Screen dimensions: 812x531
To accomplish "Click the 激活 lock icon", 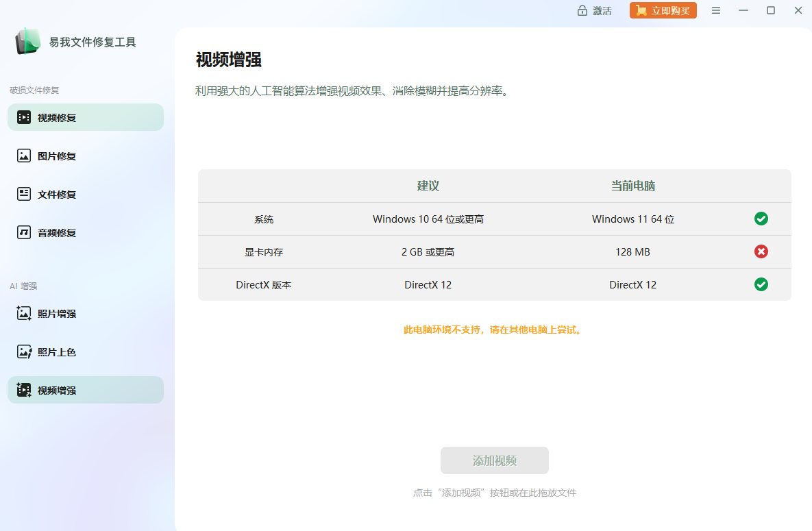I will pos(582,10).
